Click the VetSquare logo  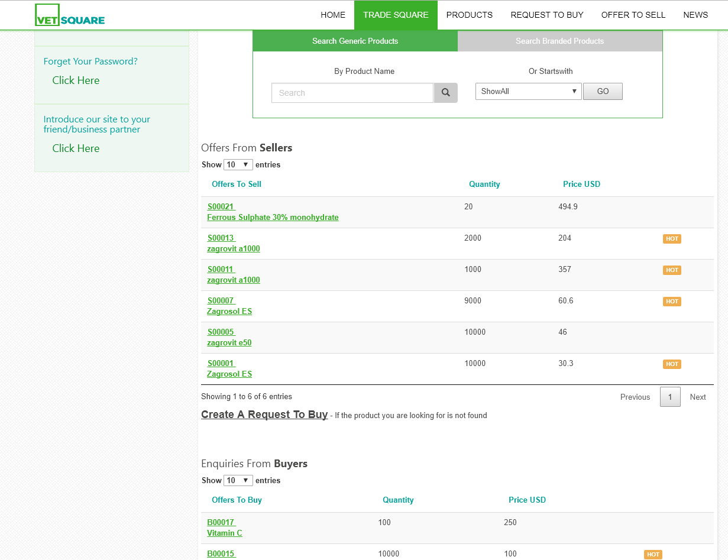70,15
